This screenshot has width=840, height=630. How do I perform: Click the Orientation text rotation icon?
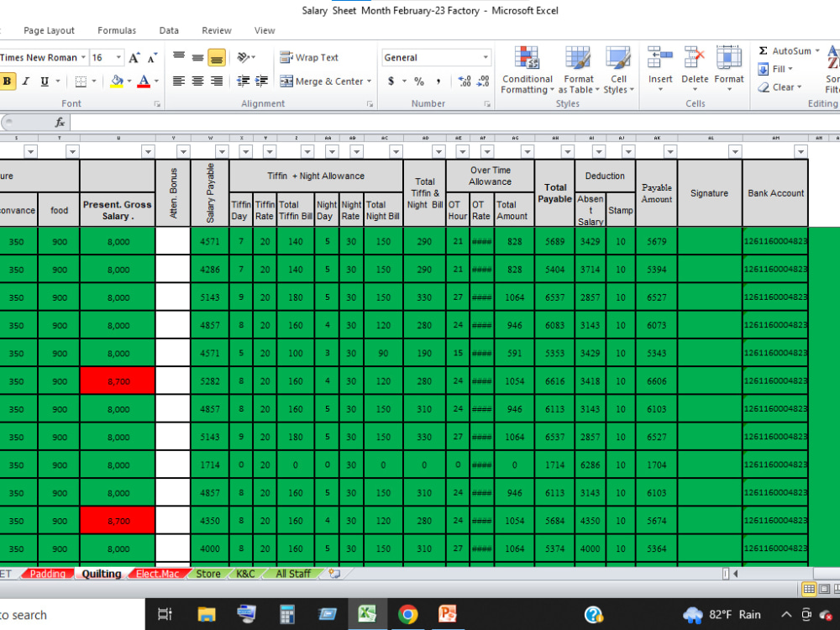244,57
